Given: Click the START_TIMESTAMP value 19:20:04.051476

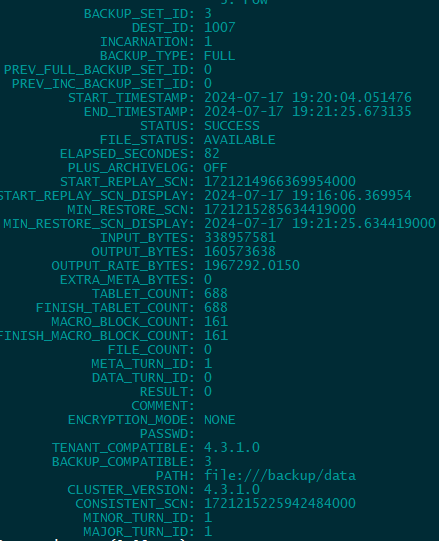Looking at the screenshot, I should [352, 98].
